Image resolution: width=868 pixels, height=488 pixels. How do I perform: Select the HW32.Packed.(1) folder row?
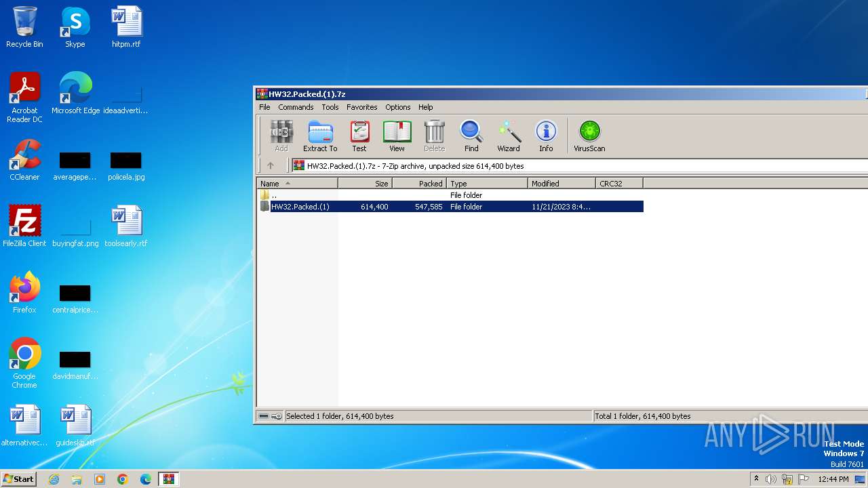tap(450, 207)
